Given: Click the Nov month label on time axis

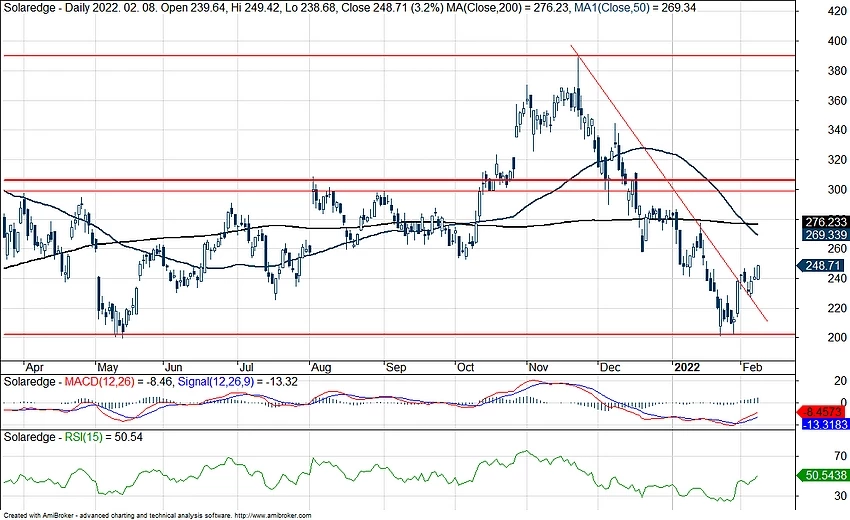Looking at the screenshot, I should click(538, 368).
